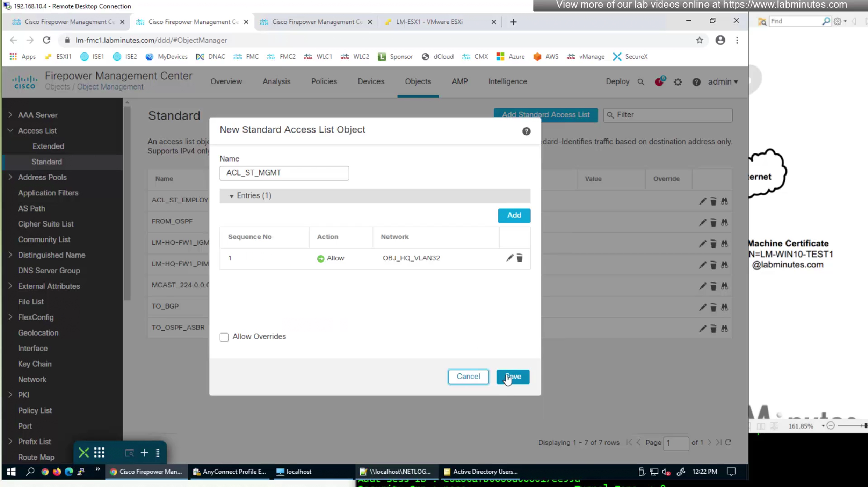Edit sequence 1 entry with pencil icon
The image size is (868, 487).
509,258
